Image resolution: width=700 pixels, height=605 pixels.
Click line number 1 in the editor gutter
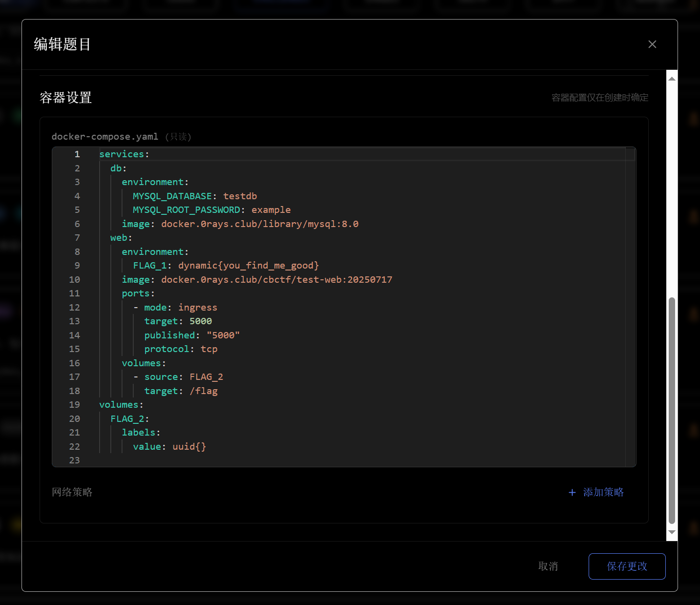[77, 154]
